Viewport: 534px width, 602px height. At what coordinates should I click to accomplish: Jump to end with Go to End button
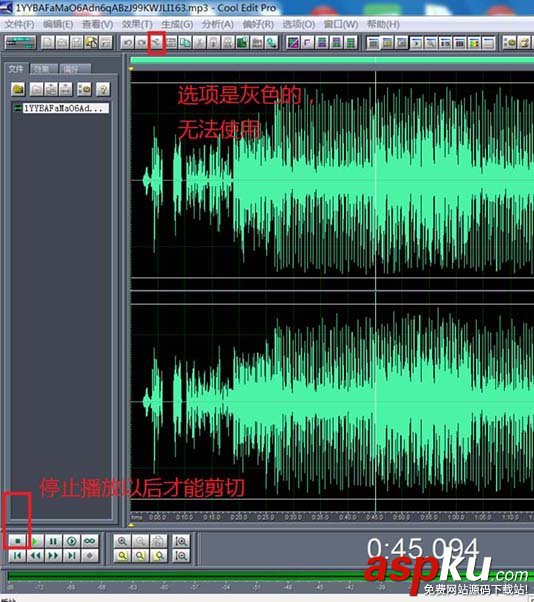pos(71,556)
